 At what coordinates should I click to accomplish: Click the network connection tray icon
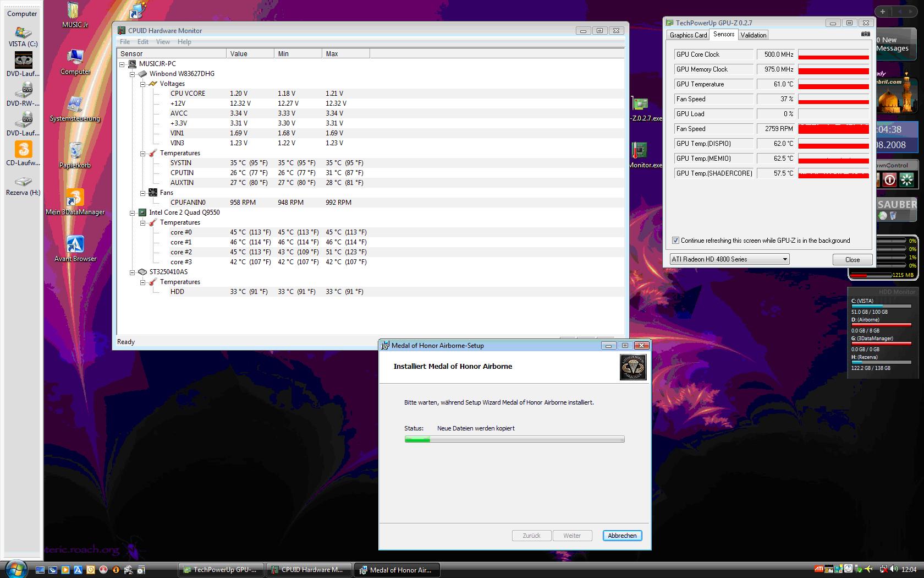883,569
